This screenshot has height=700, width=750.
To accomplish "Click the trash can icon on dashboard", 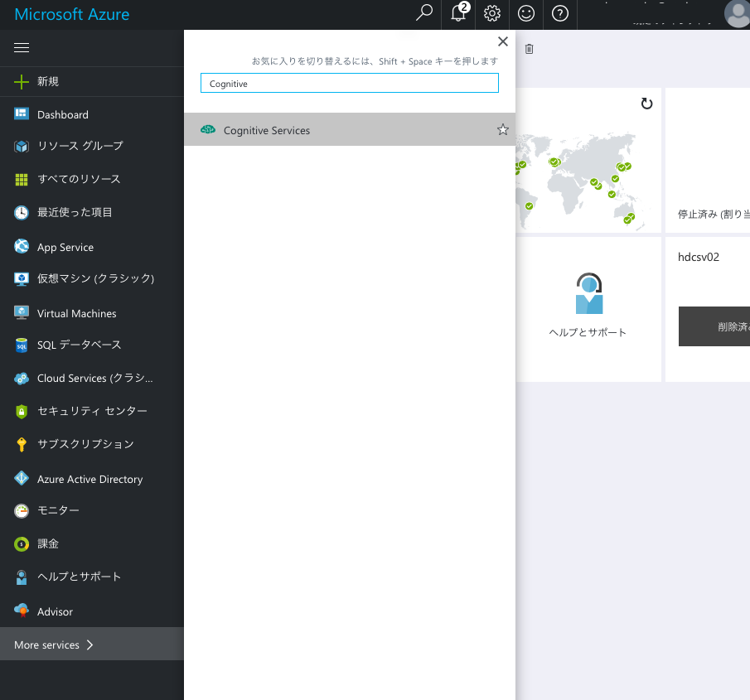I will pos(529,49).
